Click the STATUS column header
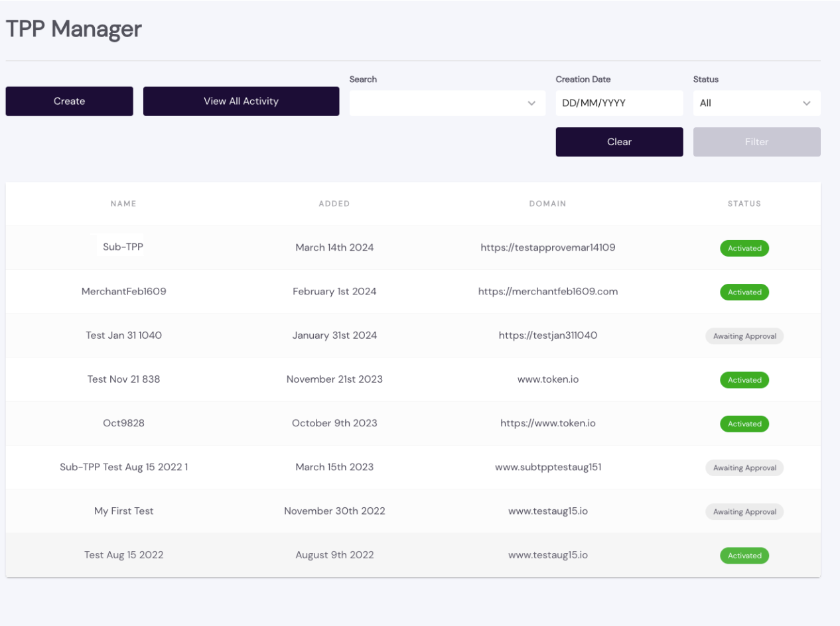This screenshot has height=626, width=840. point(744,204)
